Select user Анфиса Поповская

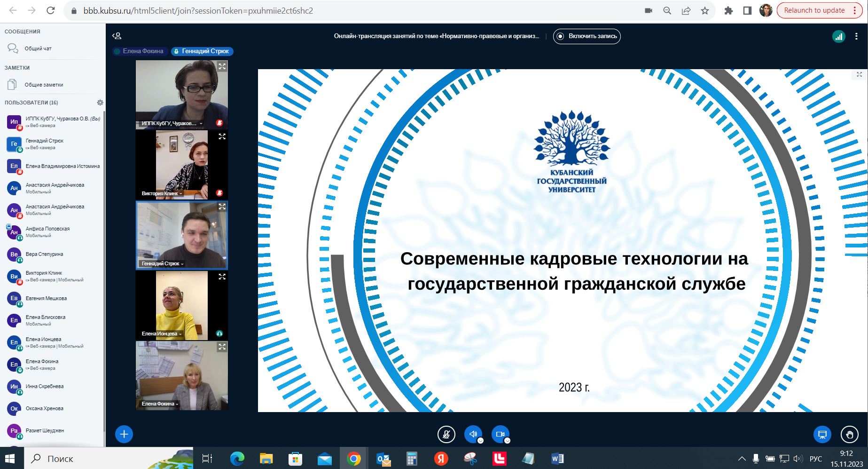pos(53,232)
